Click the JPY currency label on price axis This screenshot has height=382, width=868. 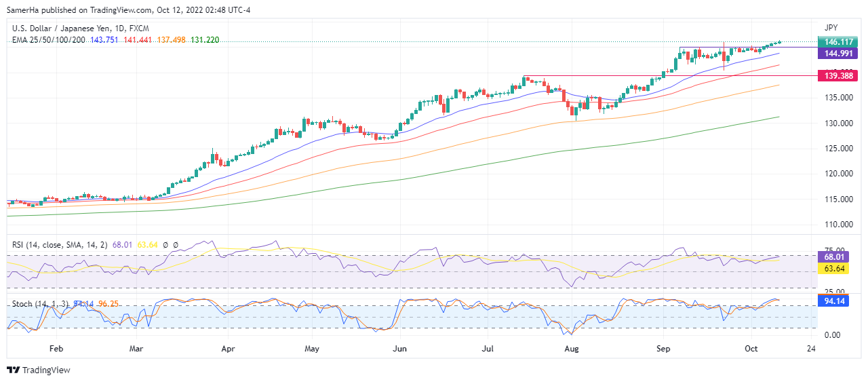[x=831, y=28]
